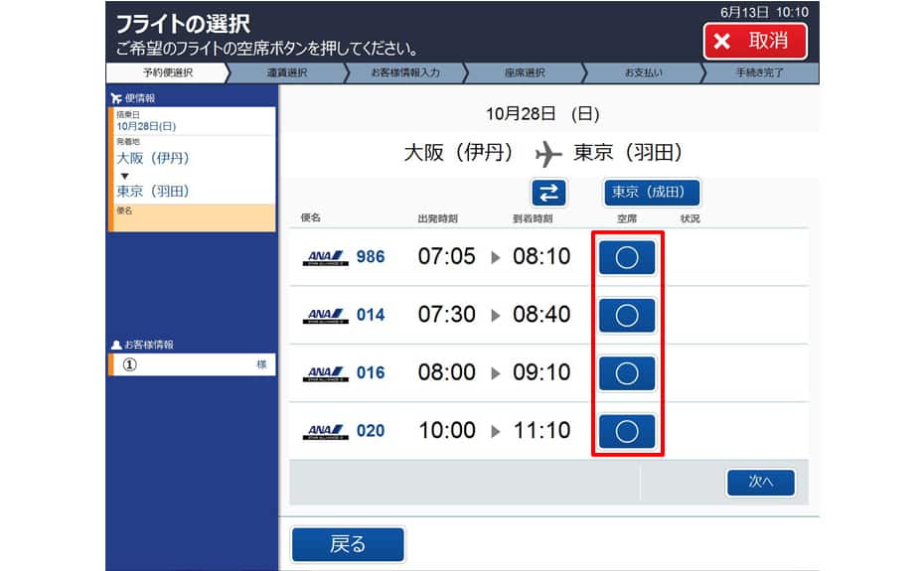This screenshot has height=571, width=924.
Task: Open the 予約便選択 step tab
Action: pos(167,72)
